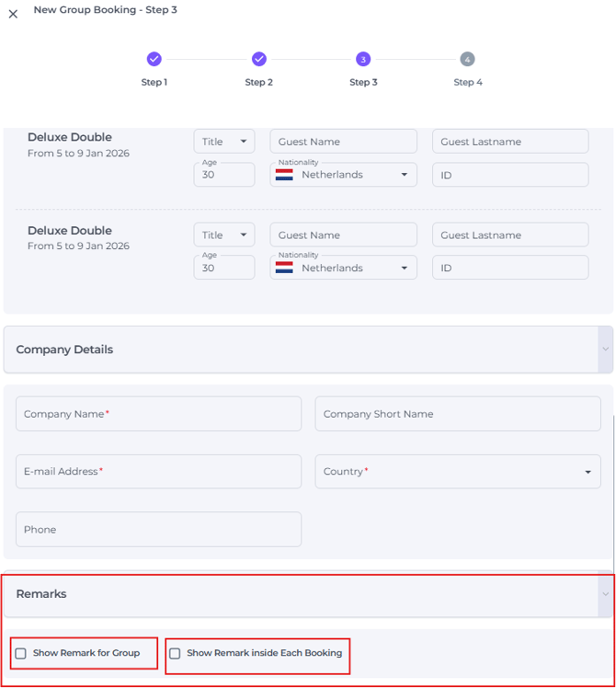Click the Netherlands flag of second guest

pyautogui.click(x=284, y=269)
